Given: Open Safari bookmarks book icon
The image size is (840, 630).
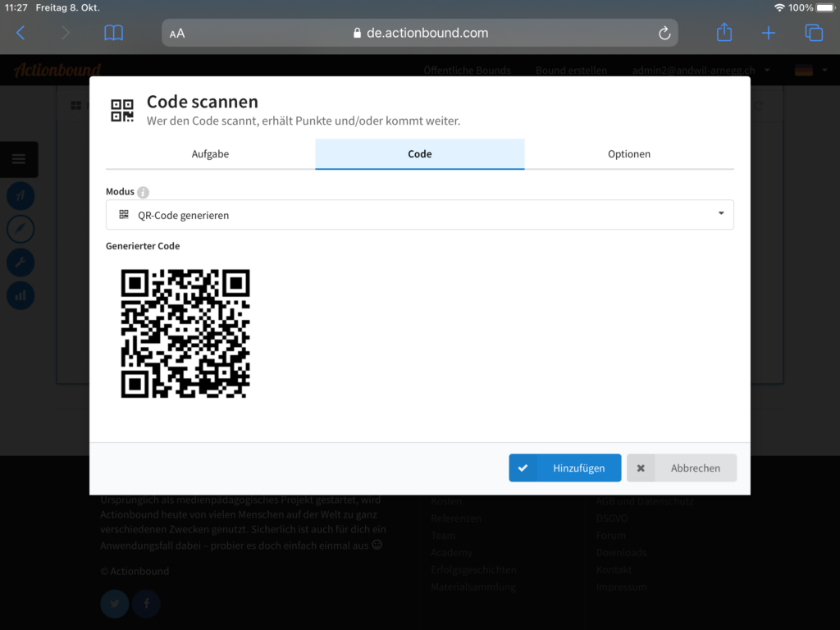Looking at the screenshot, I should point(113,33).
